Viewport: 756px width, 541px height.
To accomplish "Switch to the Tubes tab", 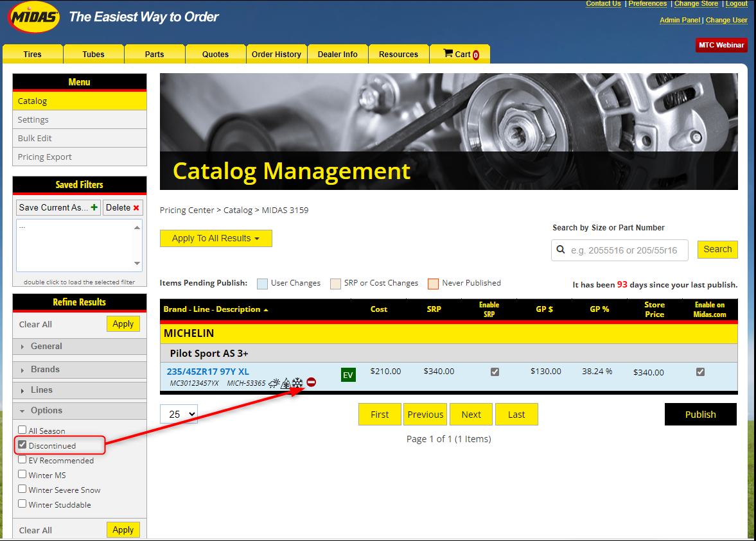I will pos(94,54).
